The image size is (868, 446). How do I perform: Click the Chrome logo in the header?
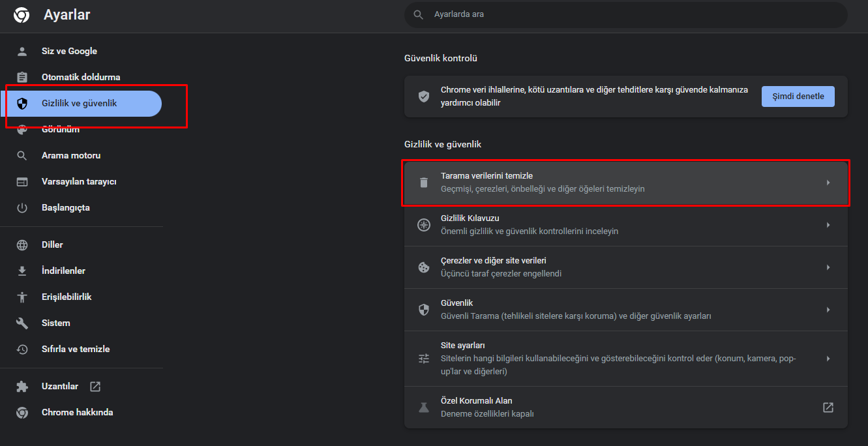tap(22, 14)
